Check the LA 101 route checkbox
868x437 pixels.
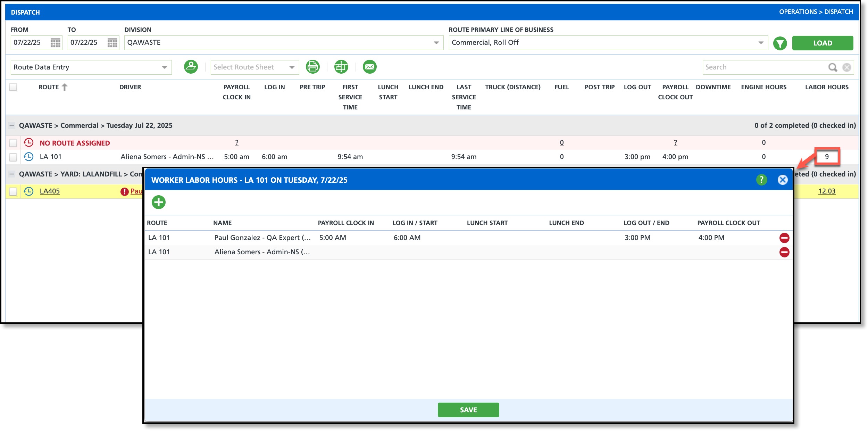[x=13, y=157]
